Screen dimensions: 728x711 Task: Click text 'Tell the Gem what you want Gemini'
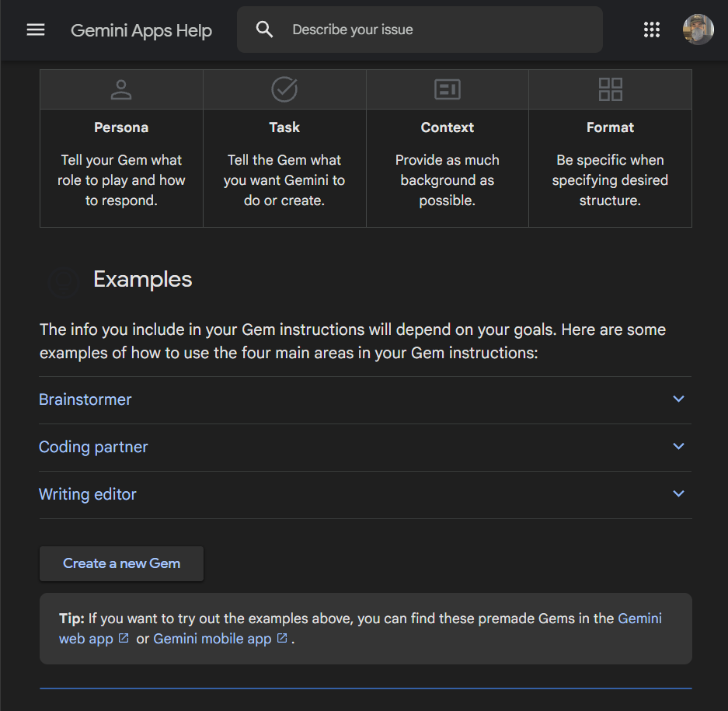[x=284, y=170]
